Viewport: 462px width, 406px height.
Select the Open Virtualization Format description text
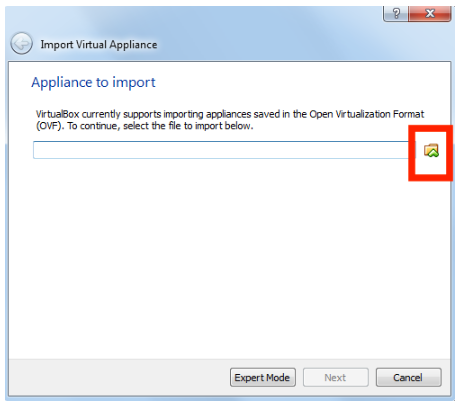230,120
